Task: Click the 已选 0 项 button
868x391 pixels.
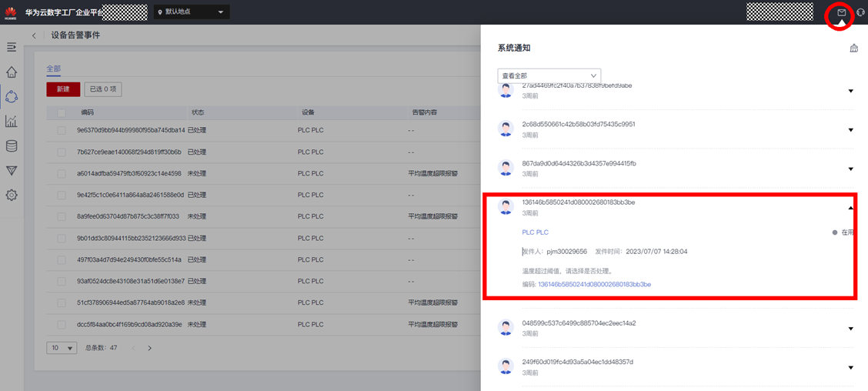Action: tap(104, 89)
